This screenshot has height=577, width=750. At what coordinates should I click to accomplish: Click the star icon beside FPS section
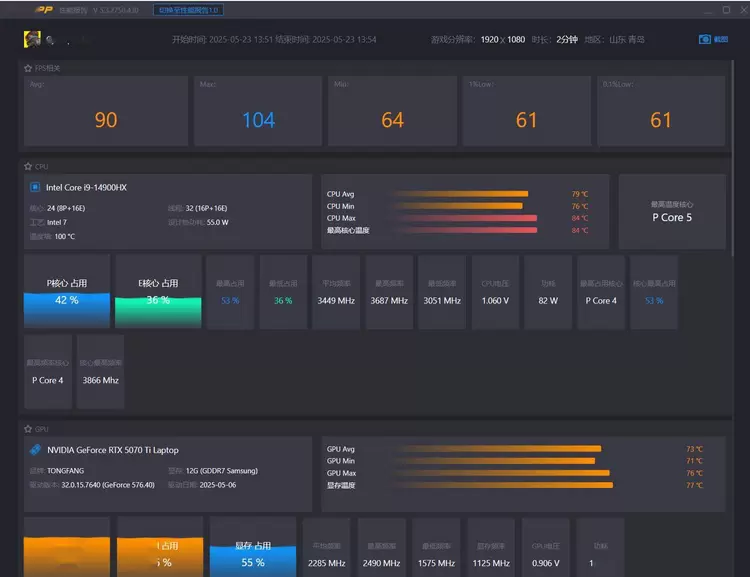[x=28, y=68]
